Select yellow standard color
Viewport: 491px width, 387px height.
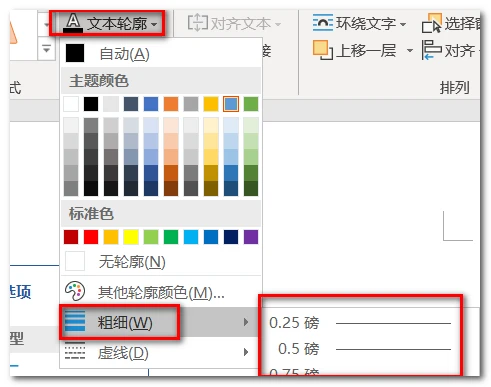[x=131, y=237]
